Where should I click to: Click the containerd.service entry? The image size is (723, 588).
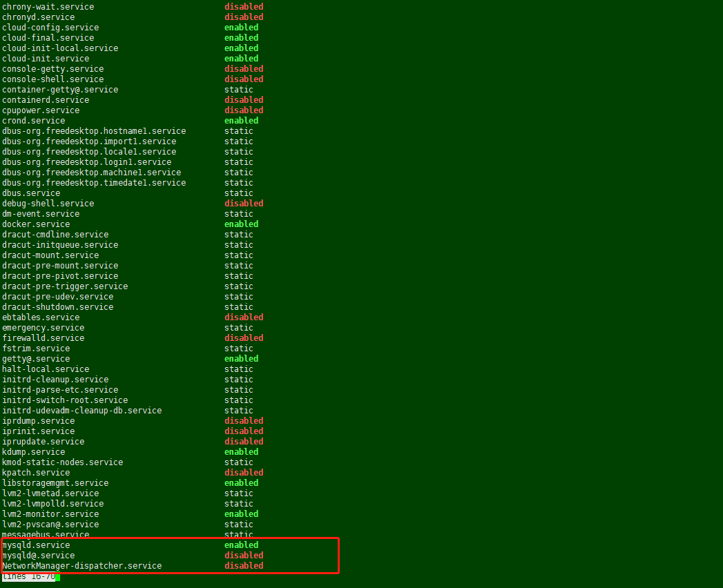pyautogui.click(x=45, y=99)
